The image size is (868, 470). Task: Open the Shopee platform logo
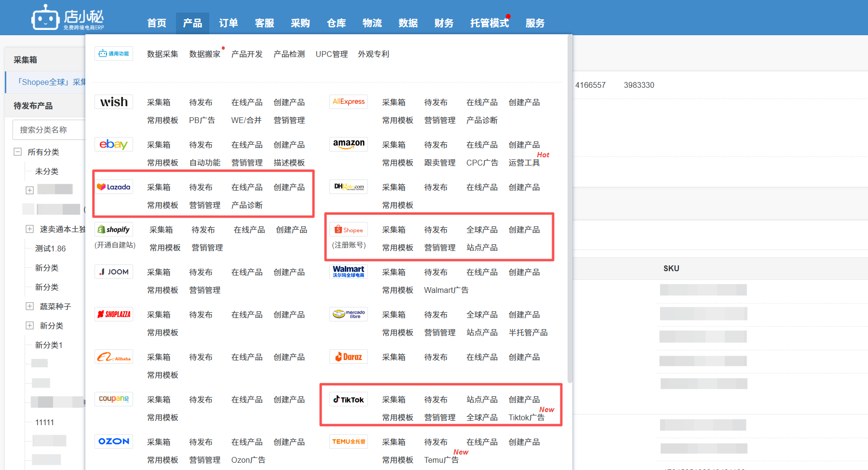(349, 229)
